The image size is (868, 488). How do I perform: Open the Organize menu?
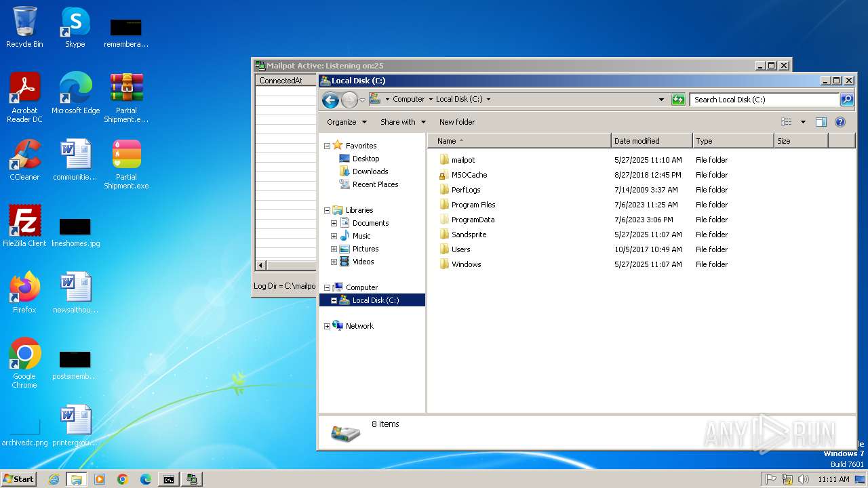(347, 122)
